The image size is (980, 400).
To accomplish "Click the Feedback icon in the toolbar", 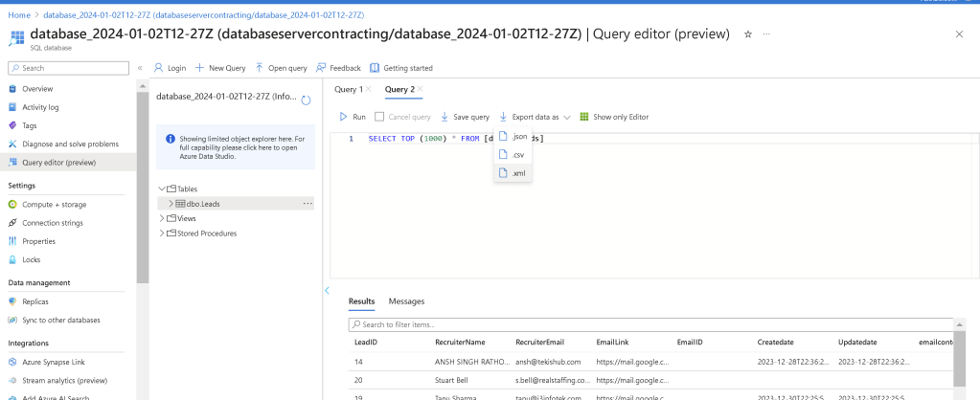I will click(321, 68).
